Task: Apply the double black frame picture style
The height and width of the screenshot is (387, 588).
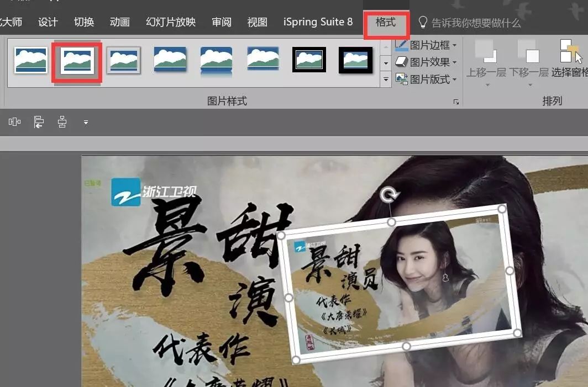Action: tap(309, 60)
